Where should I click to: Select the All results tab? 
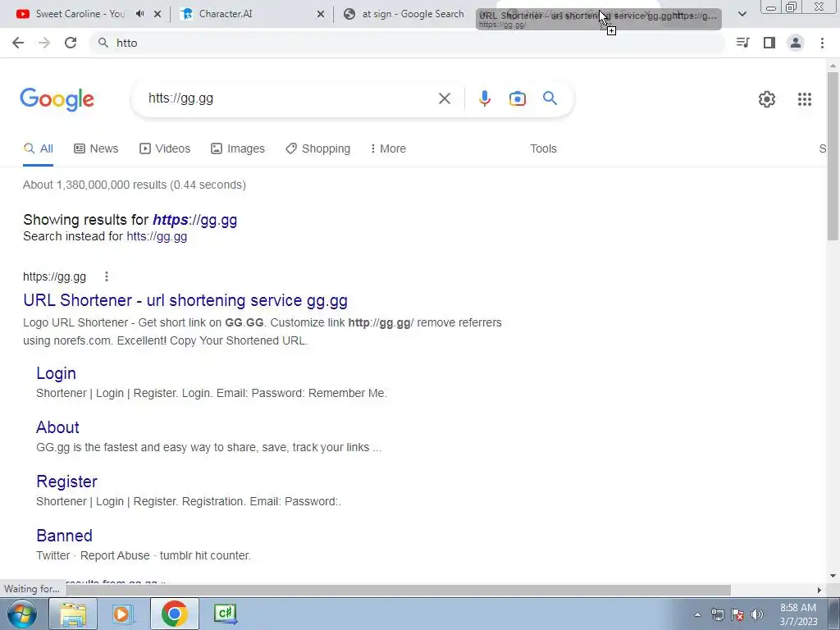click(39, 149)
